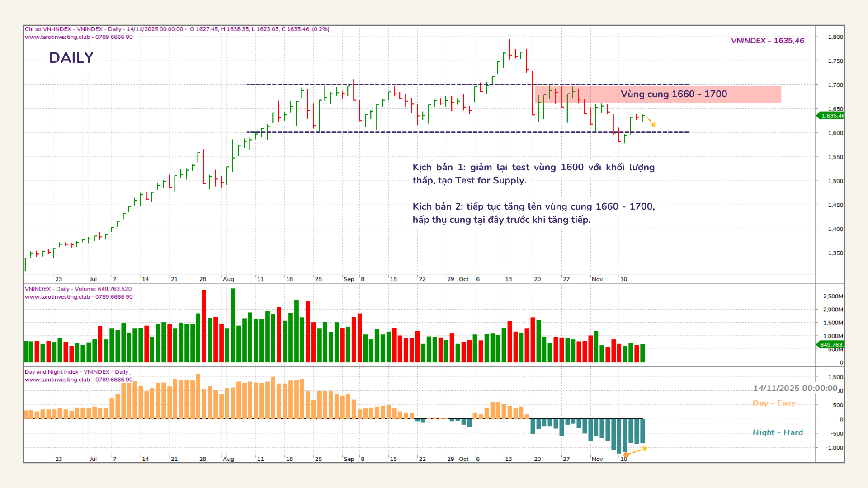Screen dimensions: 868x488
Task: Click the green 649,763 volume tag
Action: pos(831,345)
